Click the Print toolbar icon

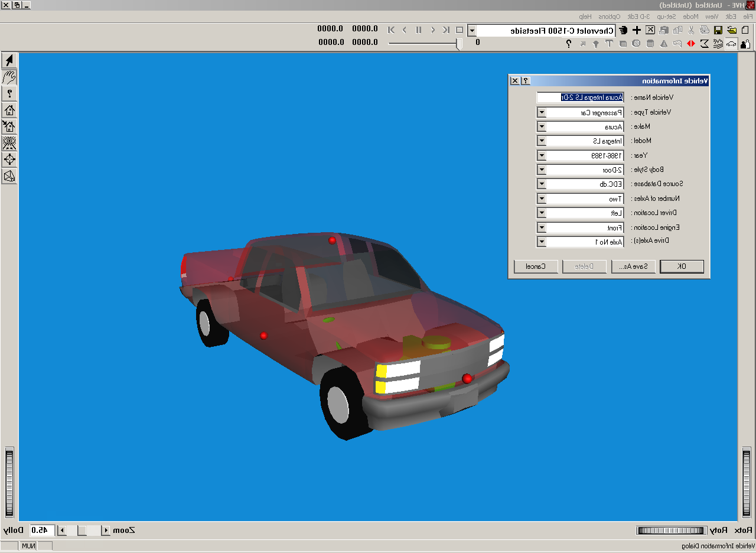704,30
